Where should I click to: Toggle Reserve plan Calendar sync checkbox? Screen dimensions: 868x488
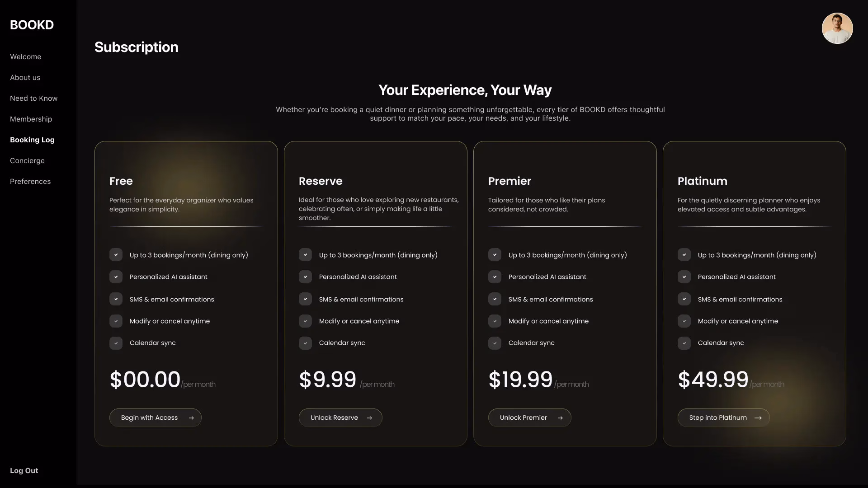(305, 343)
